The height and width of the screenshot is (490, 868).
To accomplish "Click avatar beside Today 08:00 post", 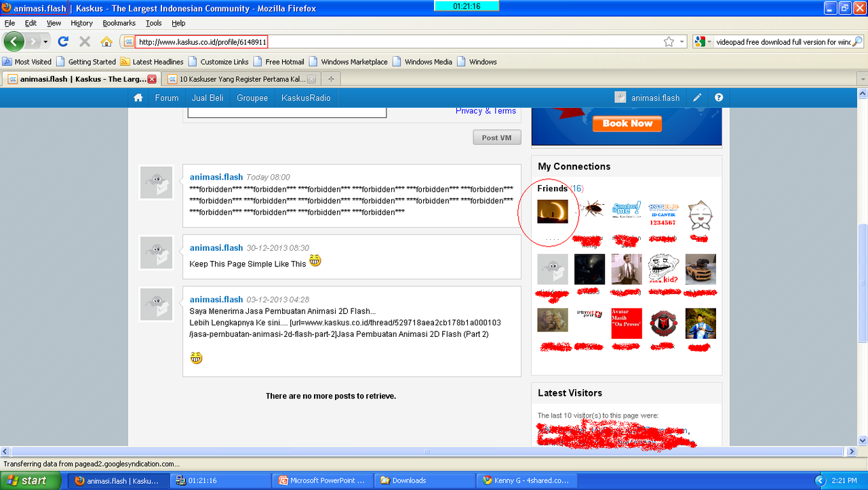I will pyautogui.click(x=157, y=183).
